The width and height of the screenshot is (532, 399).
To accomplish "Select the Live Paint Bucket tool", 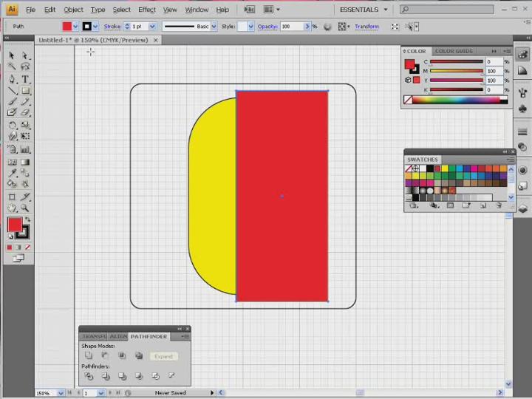I will tap(12, 184).
